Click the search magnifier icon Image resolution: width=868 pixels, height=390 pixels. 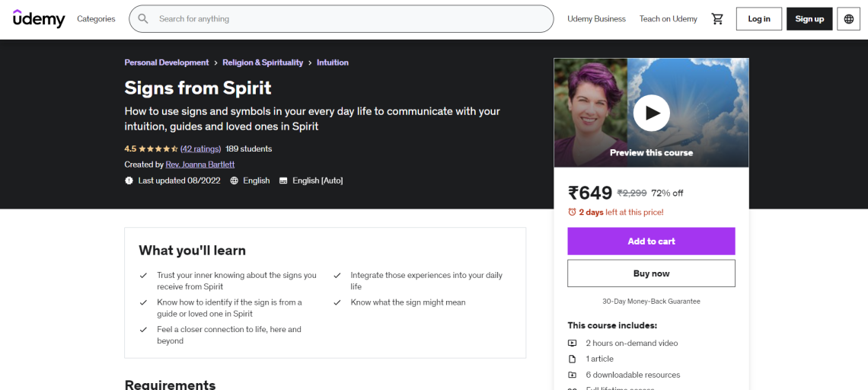click(143, 19)
